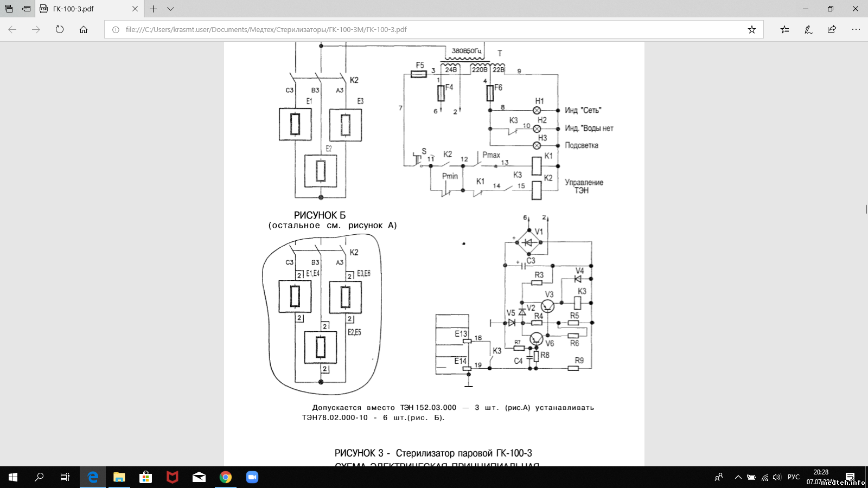Select the ГК-100-3.pdf tab
Screen dimensions: 868x488
tap(81, 9)
